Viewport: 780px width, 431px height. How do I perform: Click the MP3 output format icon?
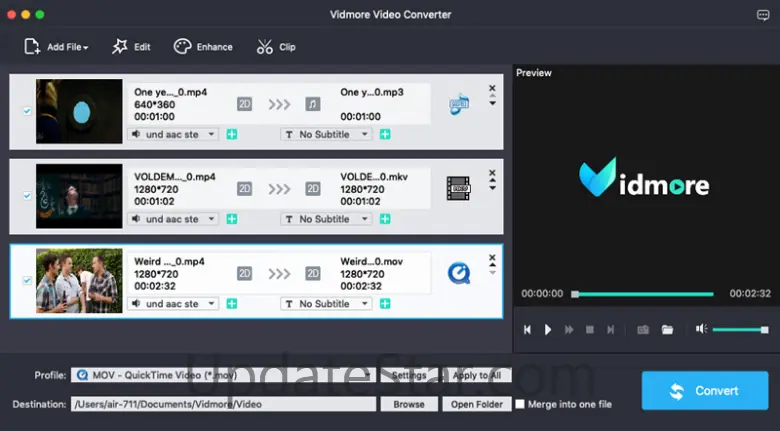(459, 104)
